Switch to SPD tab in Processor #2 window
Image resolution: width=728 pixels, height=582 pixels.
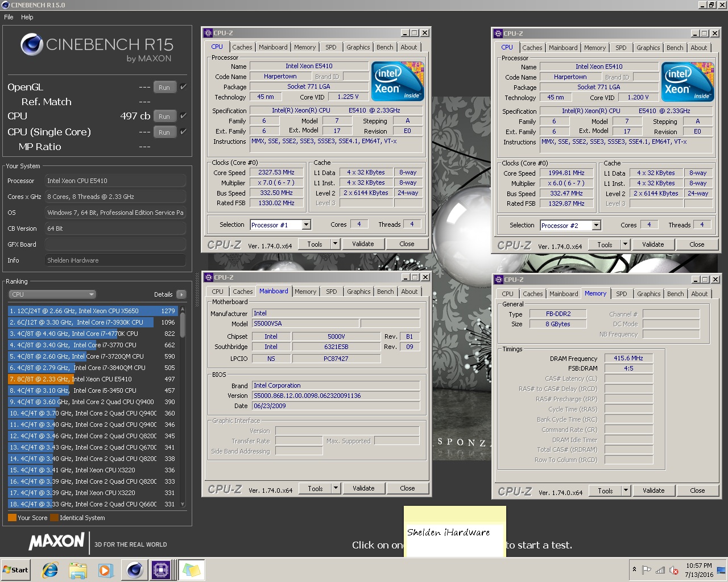pos(621,48)
